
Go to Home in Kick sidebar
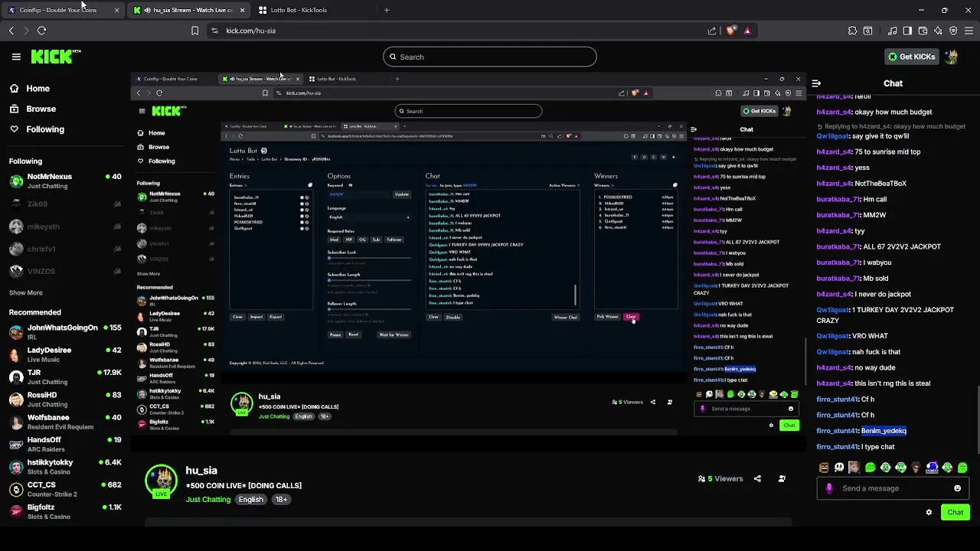click(x=30, y=88)
